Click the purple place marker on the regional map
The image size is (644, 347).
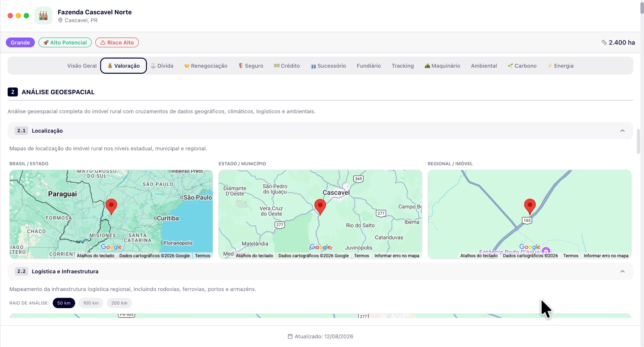546,251
